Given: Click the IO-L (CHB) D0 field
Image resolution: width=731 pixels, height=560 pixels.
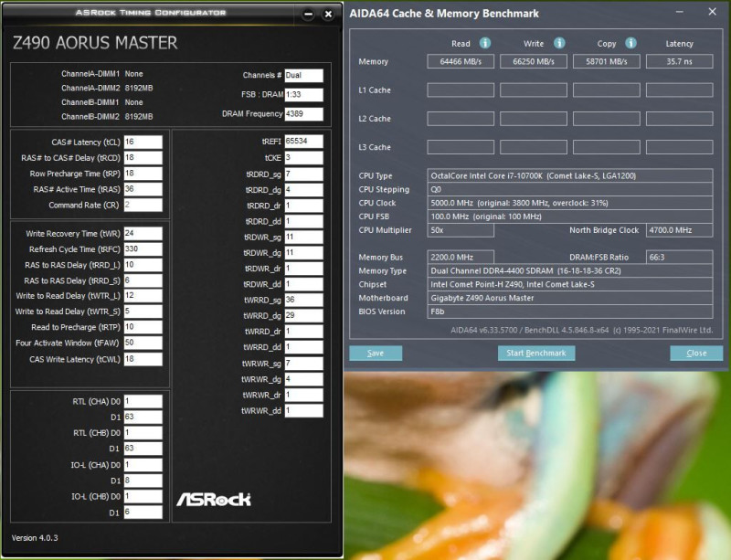Looking at the screenshot, I should [x=143, y=496].
